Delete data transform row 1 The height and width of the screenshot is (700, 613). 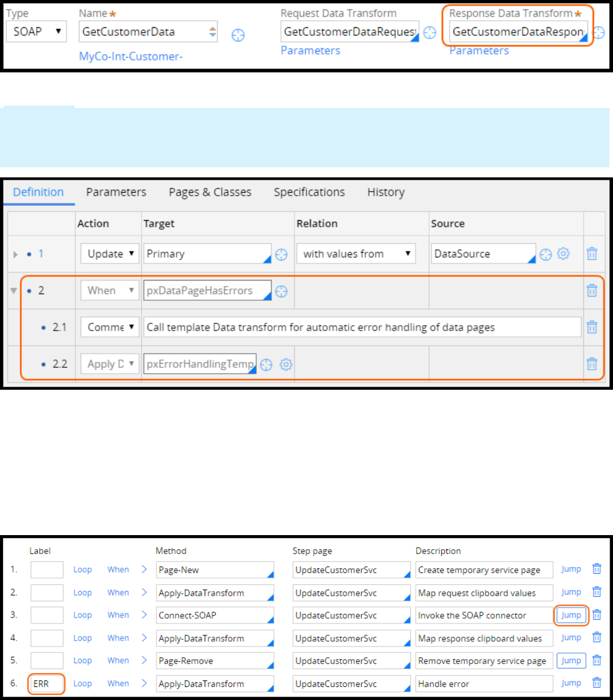tap(592, 253)
